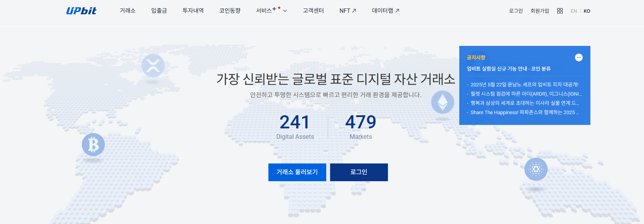644x224 pixels.
Task: Click the headline 가장 신뢰받는 글로벌 표준
Action: click(x=336, y=79)
